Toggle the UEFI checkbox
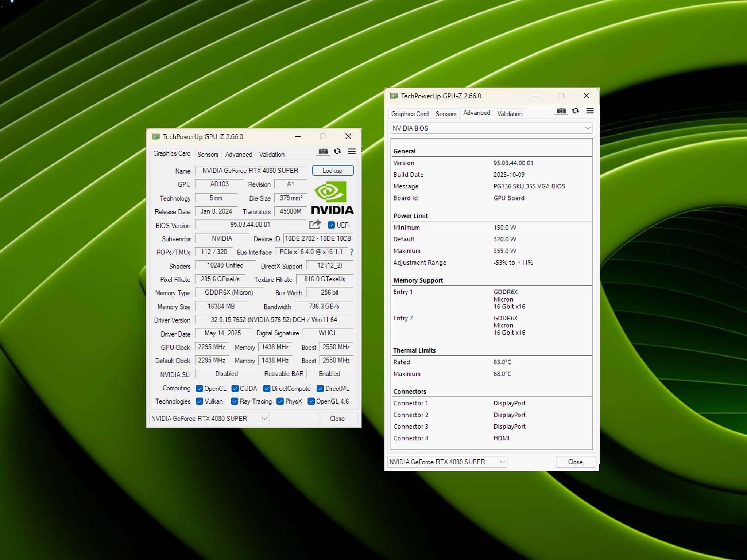747x560 pixels. tap(331, 225)
